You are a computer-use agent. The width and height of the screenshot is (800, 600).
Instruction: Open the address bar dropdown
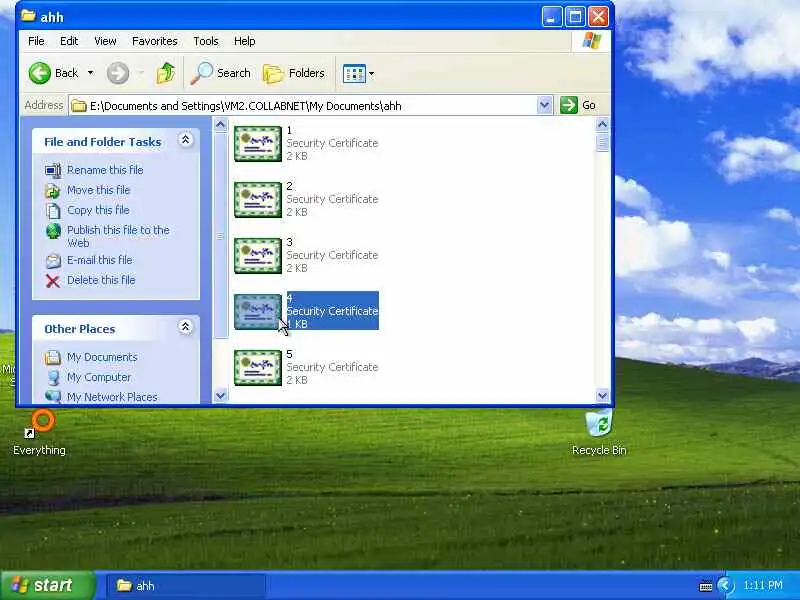[x=544, y=106]
